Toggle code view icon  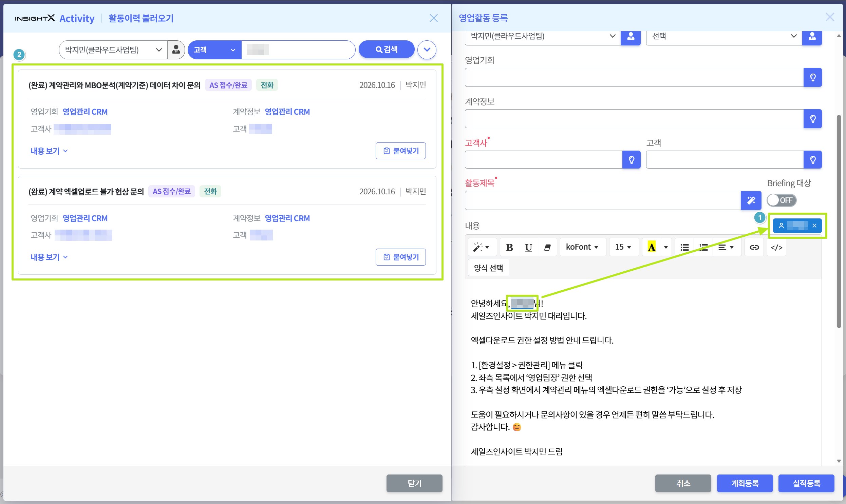click(776, 247)
